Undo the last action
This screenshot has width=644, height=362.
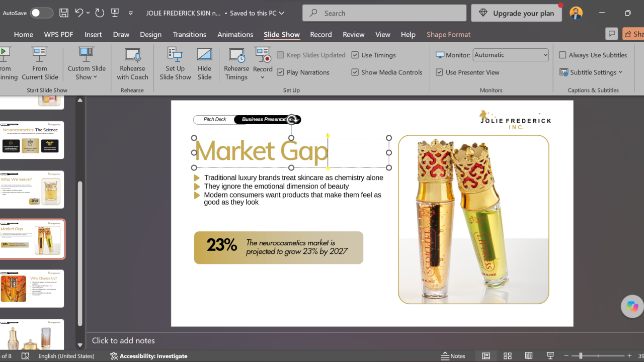(x=79, y=13)
